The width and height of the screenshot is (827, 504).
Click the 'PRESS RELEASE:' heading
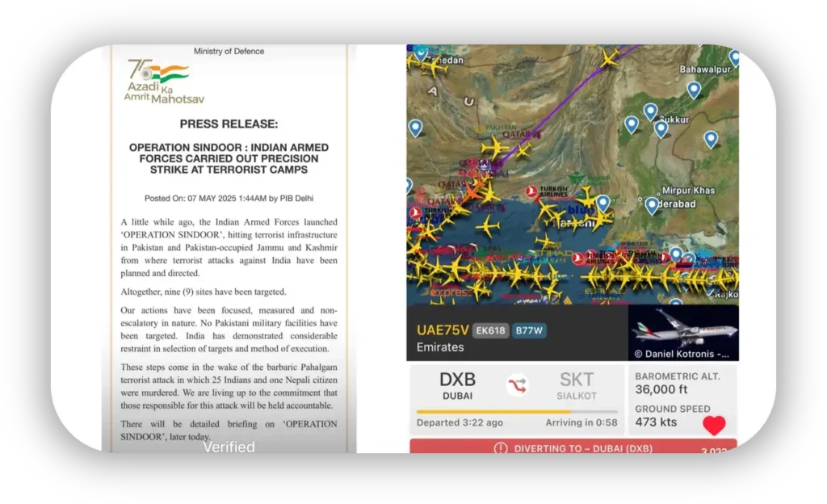(x=229, y=124)
